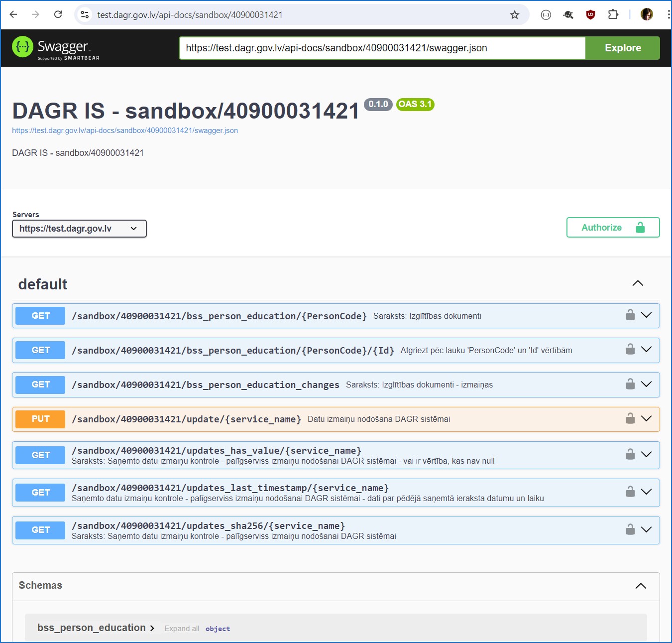Click the second extension icon next to the uBlock shield

pos(568,15)
